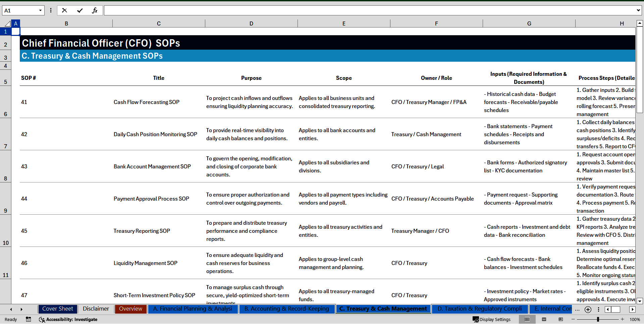Open Display Settings in status bar
Viewport: 644px width, 324px height.
tap(491, 319)
